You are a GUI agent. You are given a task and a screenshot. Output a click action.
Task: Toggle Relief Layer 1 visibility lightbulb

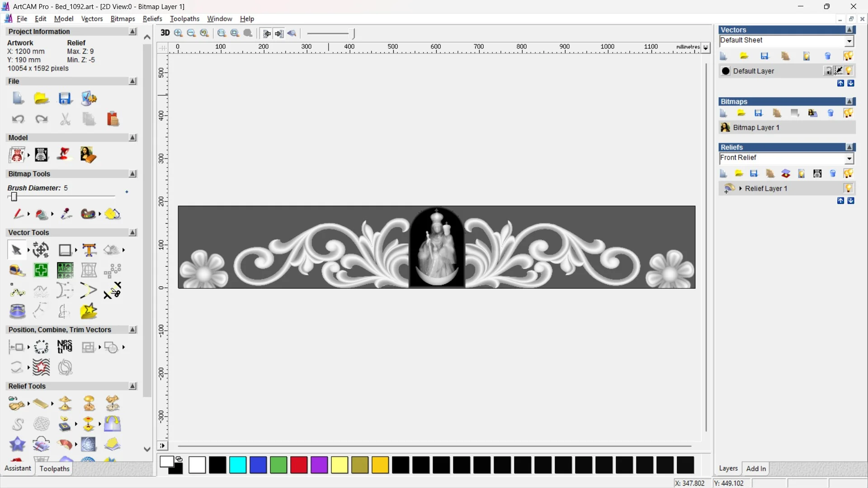point(848,188)
